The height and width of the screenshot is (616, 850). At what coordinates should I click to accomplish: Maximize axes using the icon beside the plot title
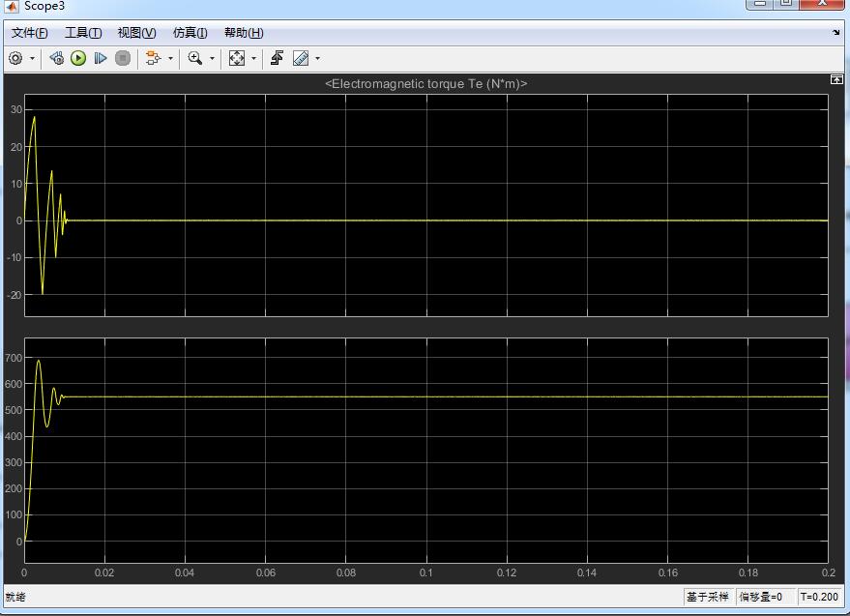[836, 79]
